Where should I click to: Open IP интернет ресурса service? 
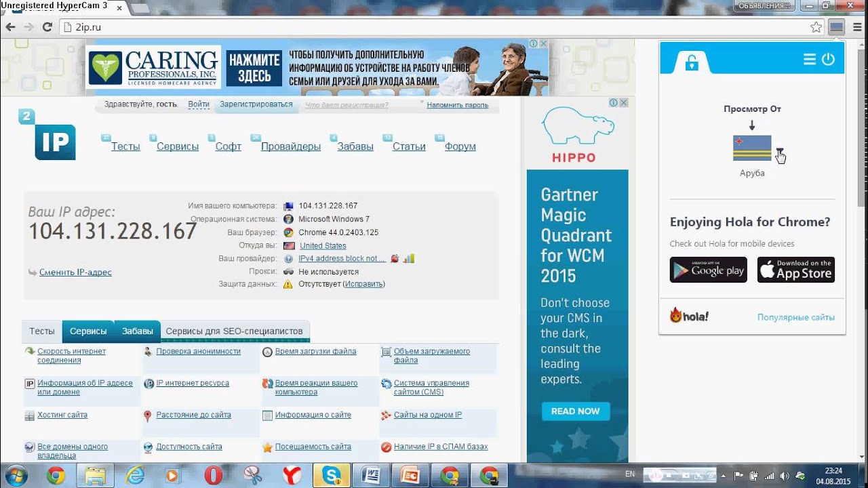coord(193,383)
